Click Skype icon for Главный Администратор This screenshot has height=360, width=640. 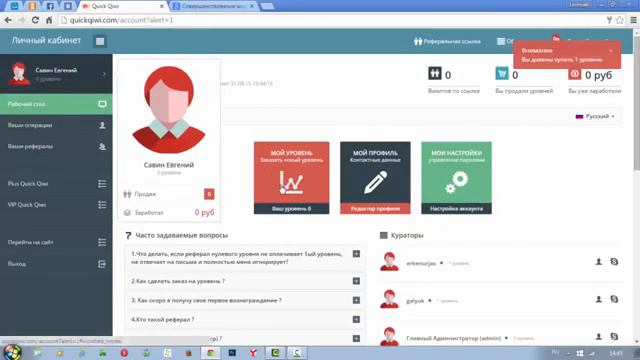[614, 337]
